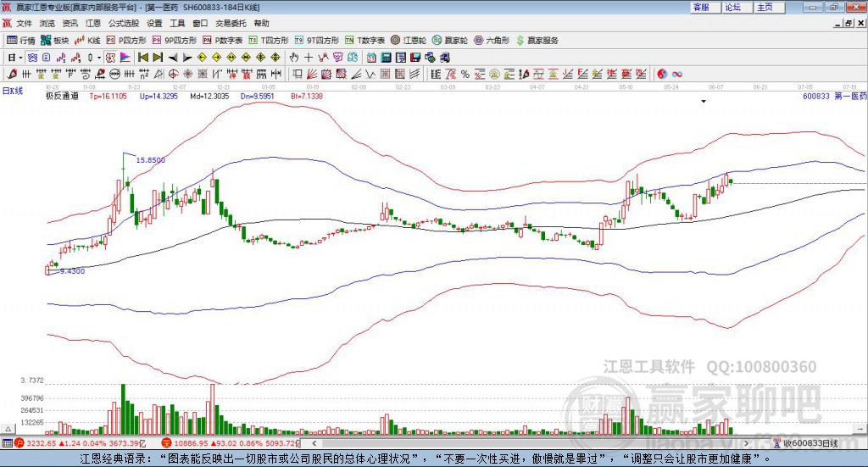
Task: Select the Gann fan lines tool
Action: point(312,74)
